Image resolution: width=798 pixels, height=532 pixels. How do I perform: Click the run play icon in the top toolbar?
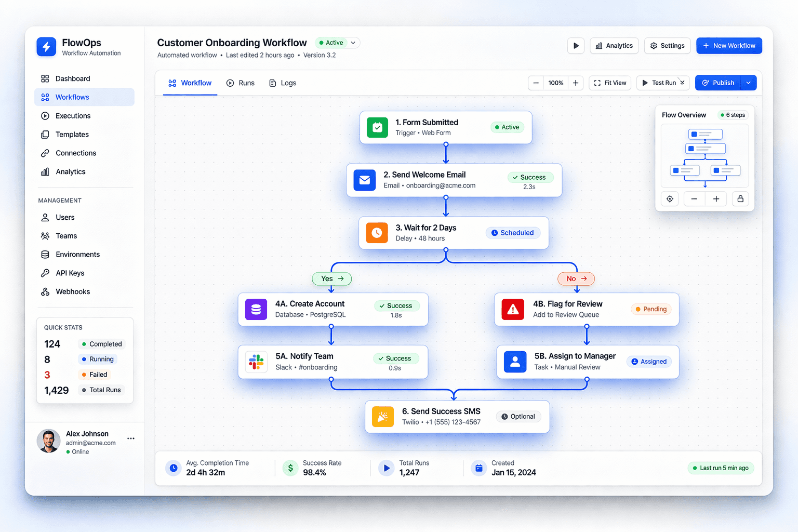(576, 46)
